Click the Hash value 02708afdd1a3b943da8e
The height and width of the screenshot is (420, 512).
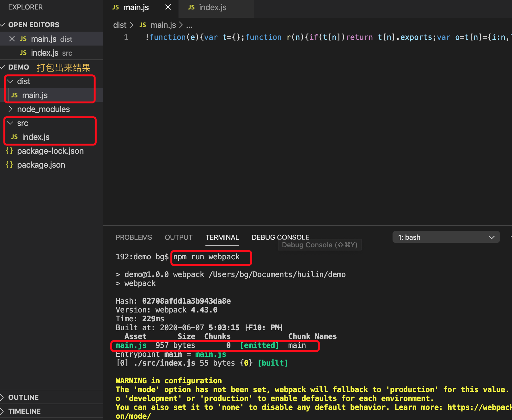pos(186,301)
